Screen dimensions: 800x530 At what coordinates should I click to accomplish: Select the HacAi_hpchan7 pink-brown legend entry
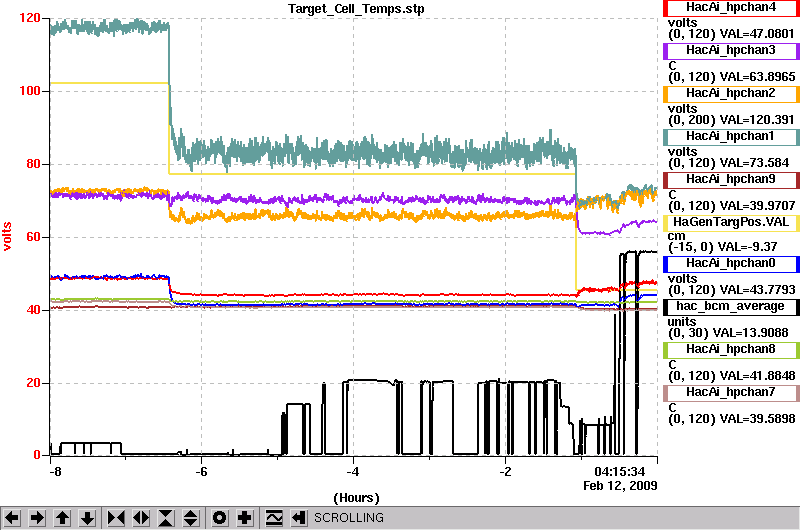(x=731, y=393)
